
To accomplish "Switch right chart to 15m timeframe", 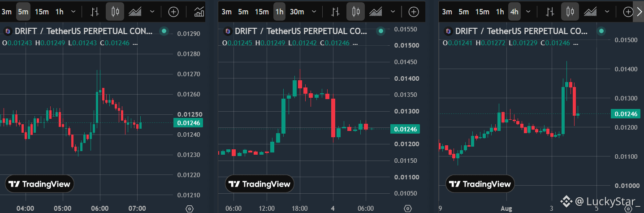I will [482, 12].
